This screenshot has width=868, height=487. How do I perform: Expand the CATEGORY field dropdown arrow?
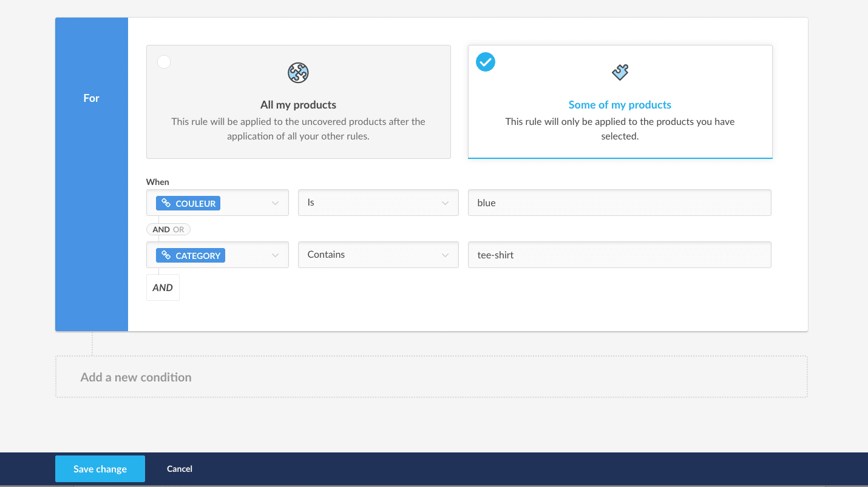pos(275,255)
